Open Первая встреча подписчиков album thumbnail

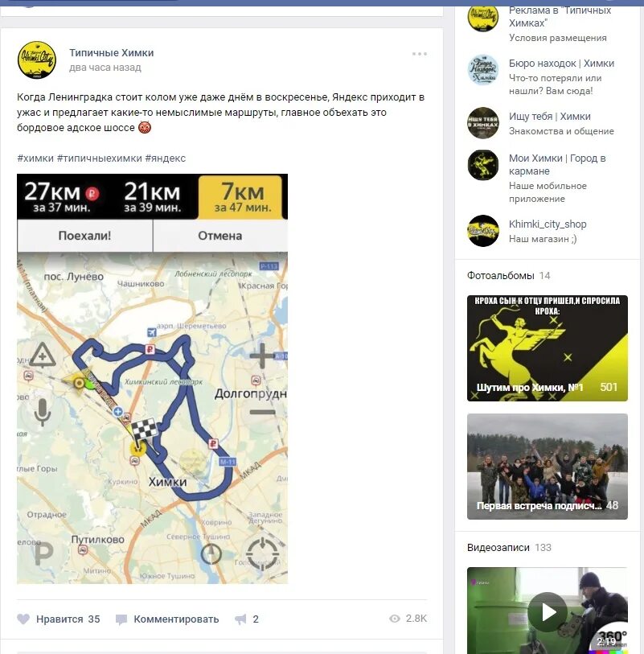coord(548,467)
